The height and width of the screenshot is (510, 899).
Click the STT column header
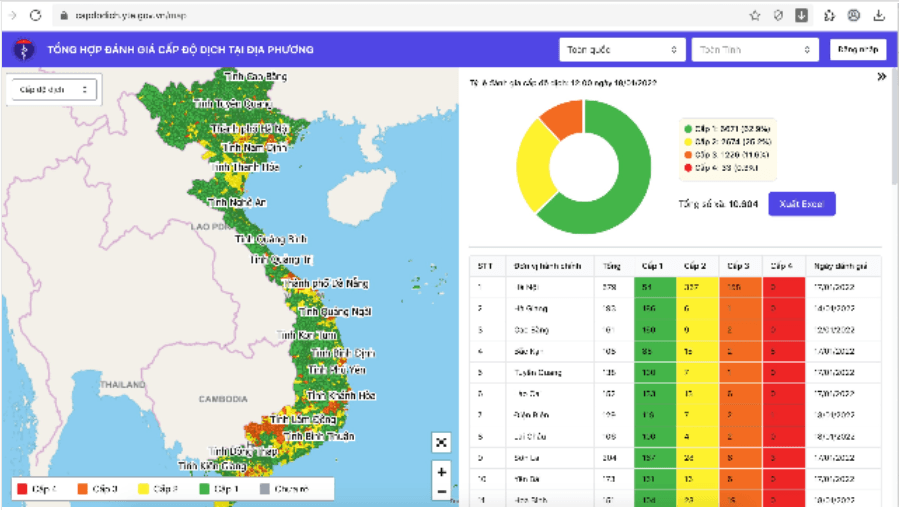485,266
